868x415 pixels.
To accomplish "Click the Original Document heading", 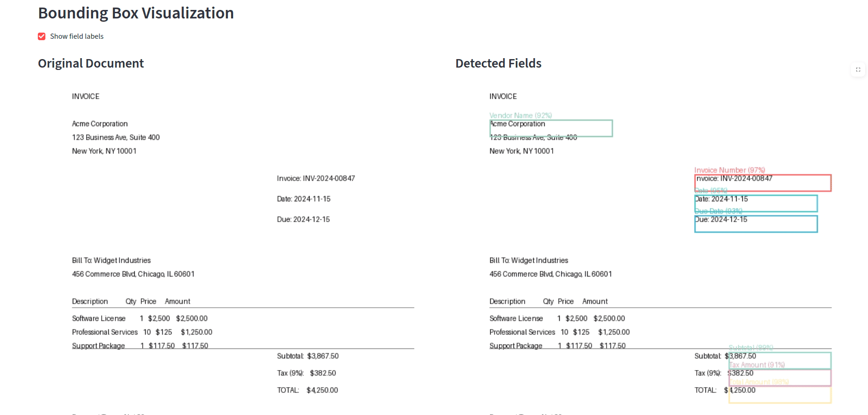I will click(91, 63).
